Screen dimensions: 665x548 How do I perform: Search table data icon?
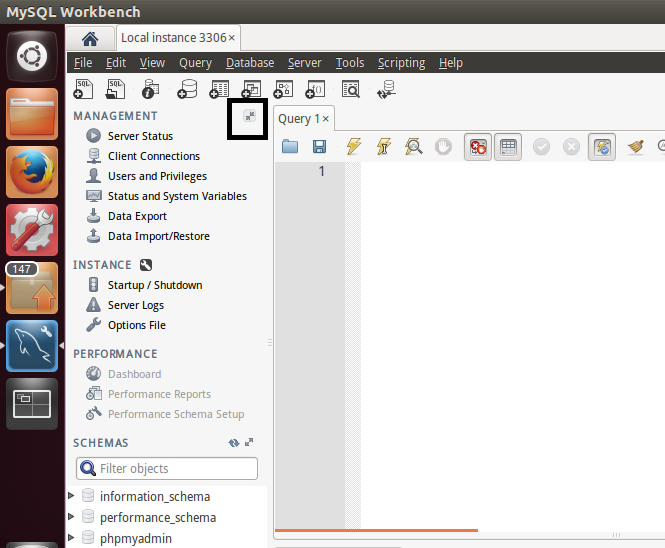point(351,89)
